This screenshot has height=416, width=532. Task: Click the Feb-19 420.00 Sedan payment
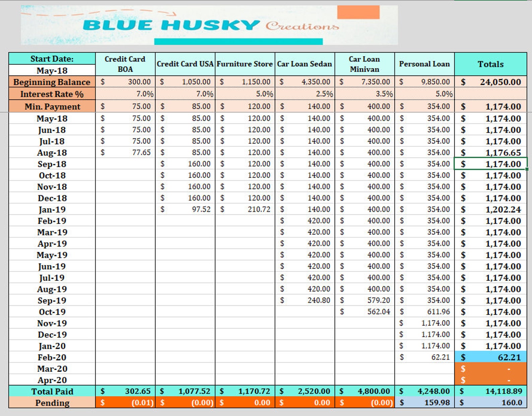305,221
